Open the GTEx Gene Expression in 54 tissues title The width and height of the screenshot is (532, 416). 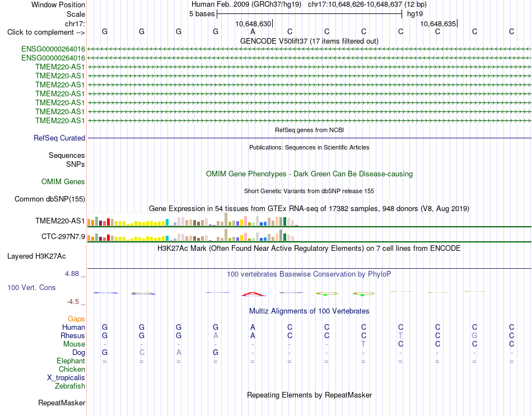pyautogui.click(x=309, y=209)
